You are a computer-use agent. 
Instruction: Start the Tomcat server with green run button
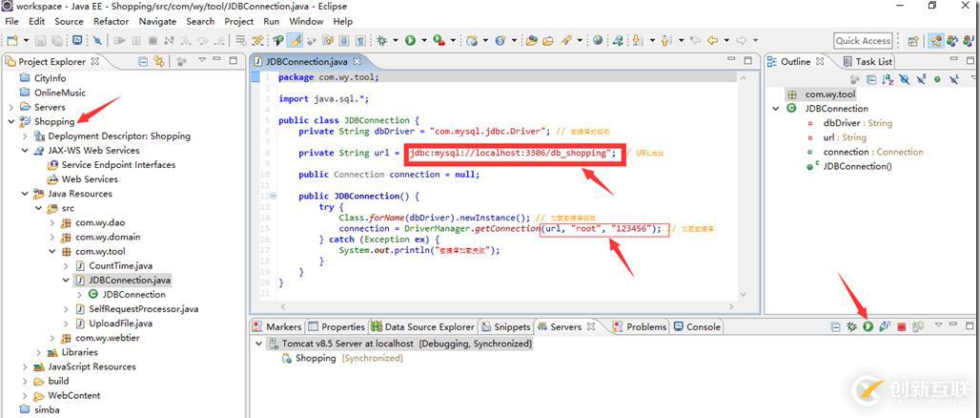(868, 326)
